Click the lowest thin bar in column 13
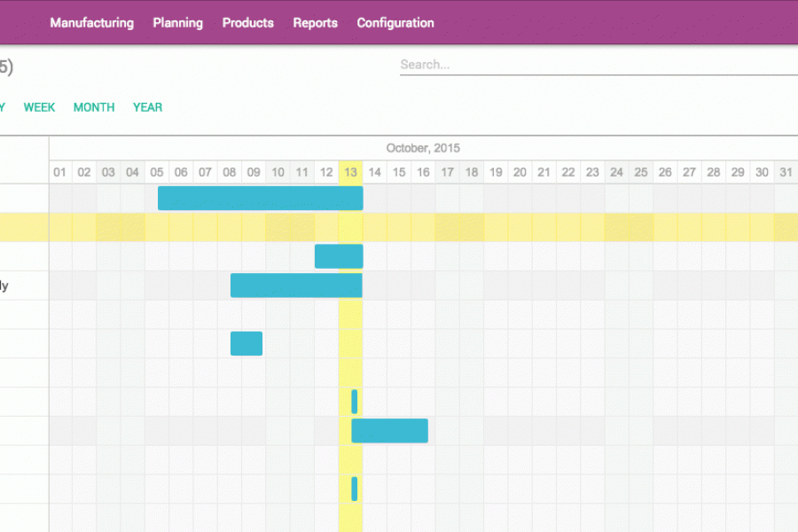This screenshot has height=532, width=798. pyautogui.click(x=355, y=489)
